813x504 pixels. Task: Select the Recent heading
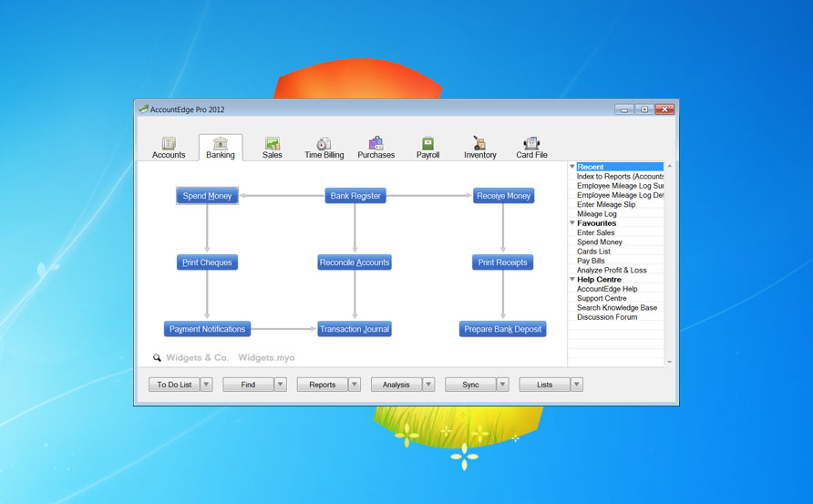pyautogui.click(x=620, y=167)
